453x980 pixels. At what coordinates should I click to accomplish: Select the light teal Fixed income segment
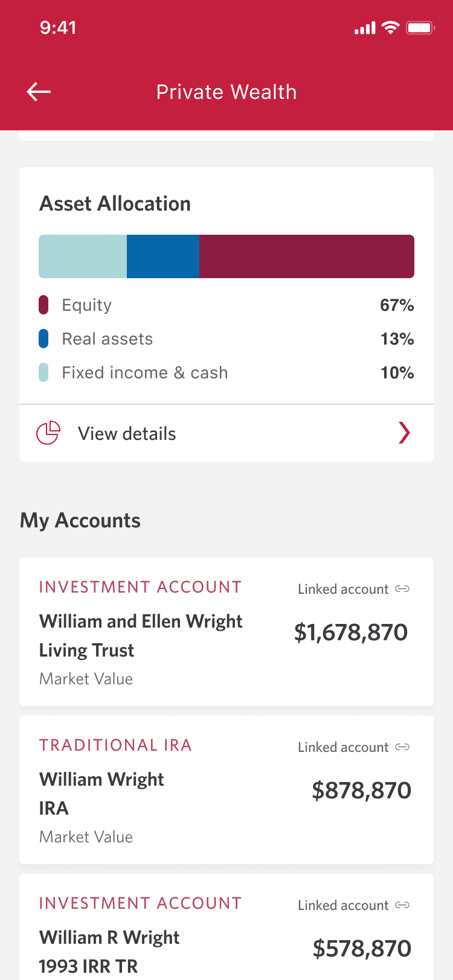click(x=83, y=256)
